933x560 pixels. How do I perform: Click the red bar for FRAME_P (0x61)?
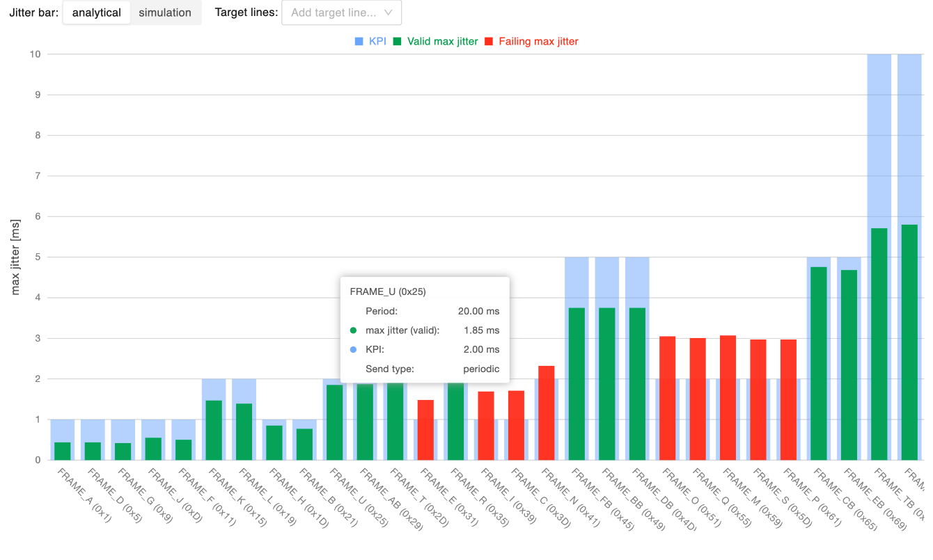point(788,399)
